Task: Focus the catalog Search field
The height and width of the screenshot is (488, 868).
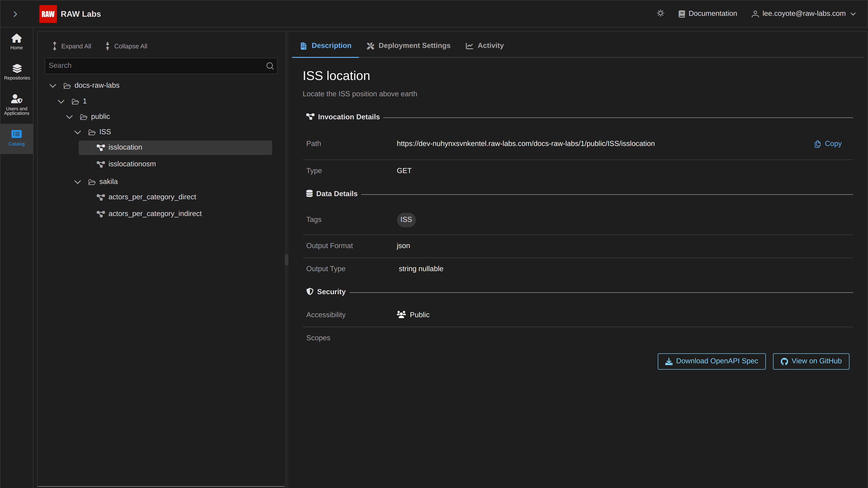Action: (161, 66)
